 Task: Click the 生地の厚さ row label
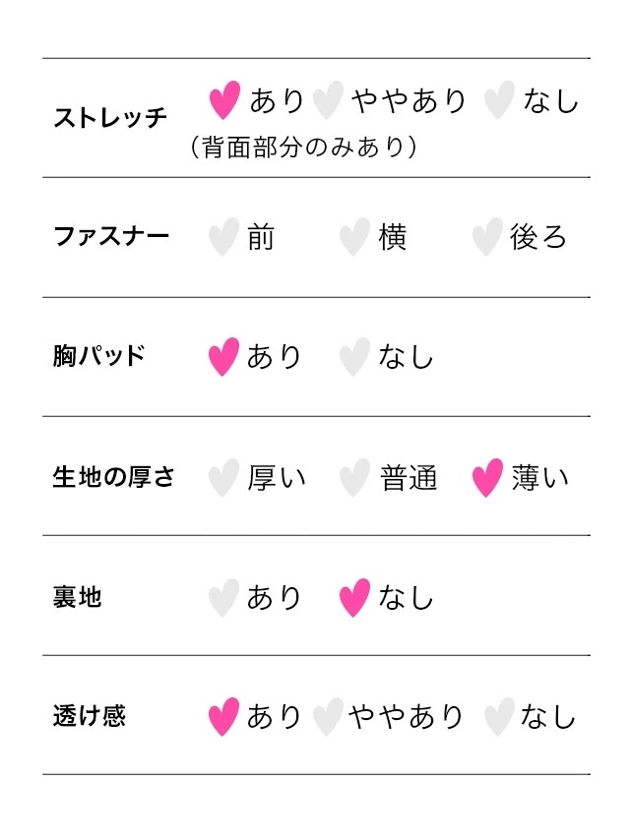[x=113, y=478]
